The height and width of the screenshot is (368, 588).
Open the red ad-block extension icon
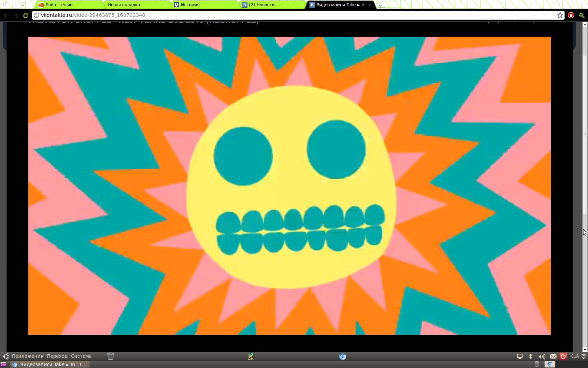tap(571, 15)
